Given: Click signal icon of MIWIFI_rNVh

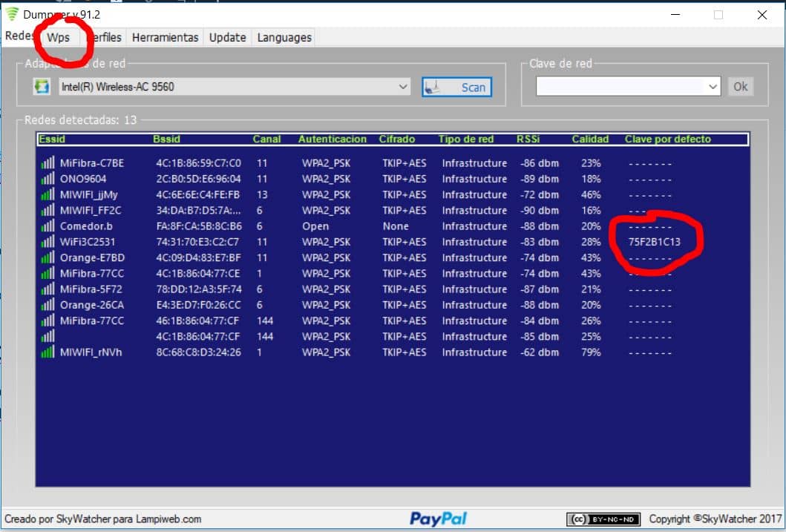Looking at the screenshot, I should (x=48, y=352).
